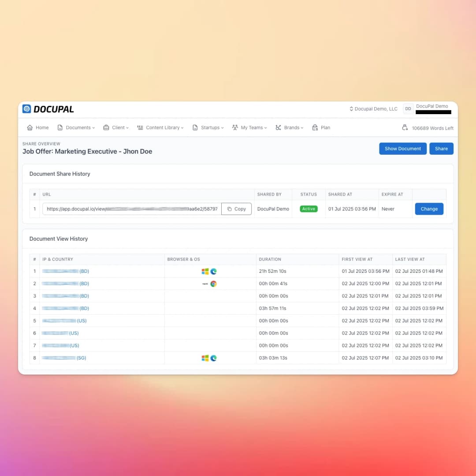This screenshot has width=476, height=476.
Task: Copy the share URL using Copy button
Action: click(x=236, y=209)
